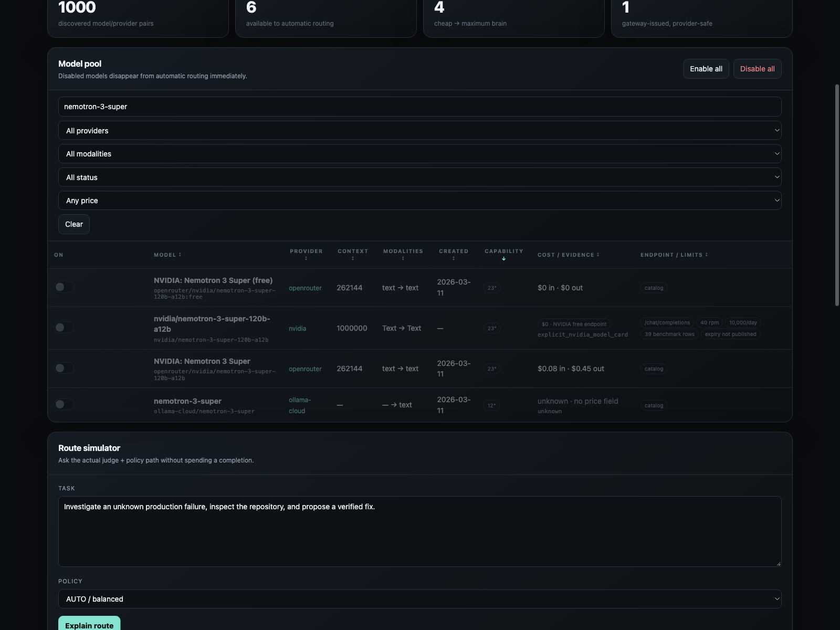Click the $0.08 in · $0.45 out cost

pos(571,369)
